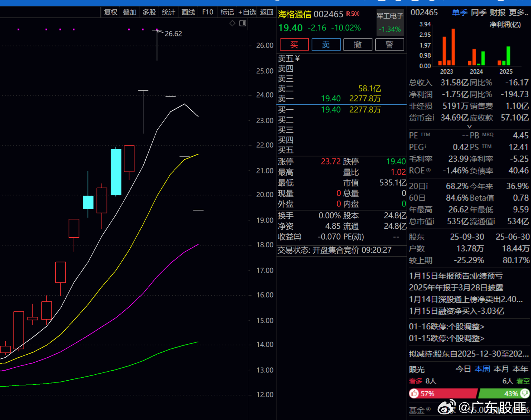
Task: Click the 26.62 high price label on chart
Action: click(x=173, y=34)
